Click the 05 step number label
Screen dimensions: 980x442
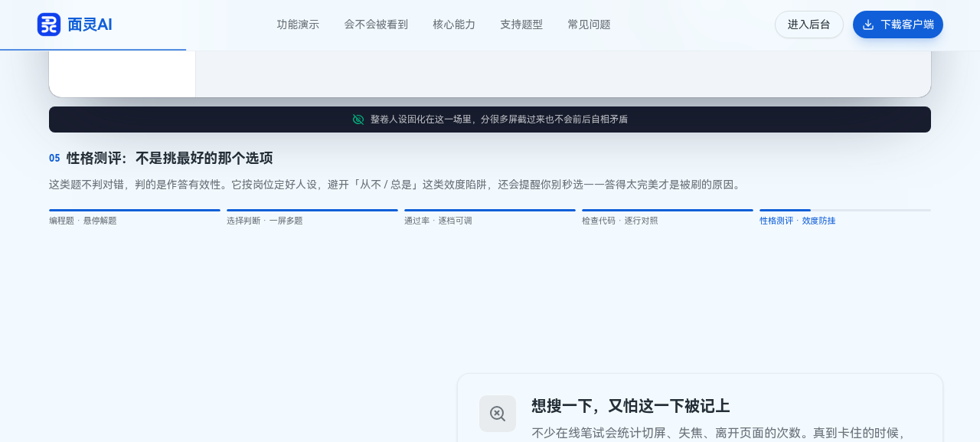[x=54, y=159]
